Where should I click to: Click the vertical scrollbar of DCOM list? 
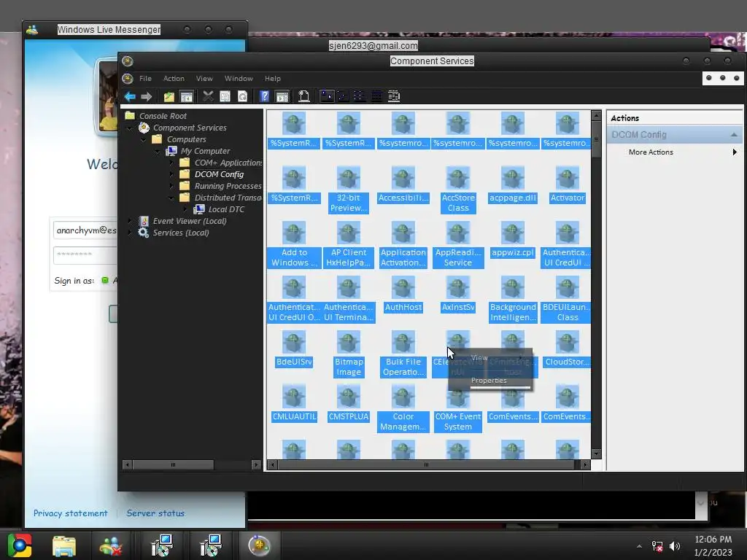596,284
